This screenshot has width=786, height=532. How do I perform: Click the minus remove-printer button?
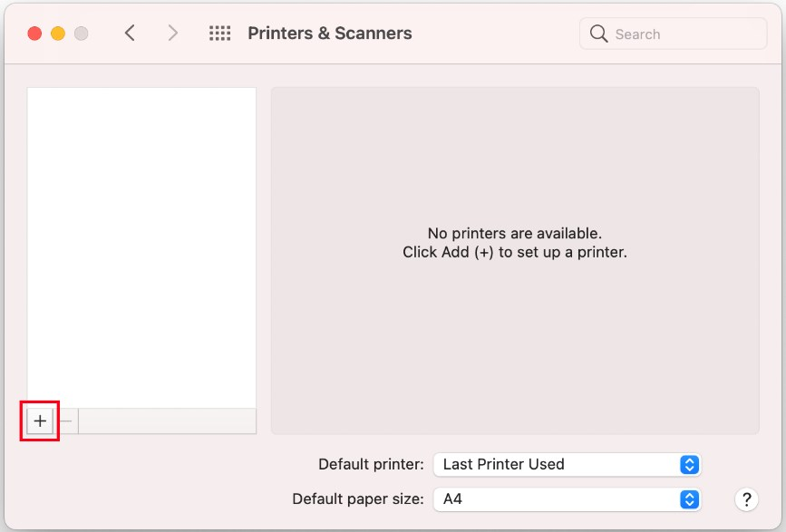point(65,421)
